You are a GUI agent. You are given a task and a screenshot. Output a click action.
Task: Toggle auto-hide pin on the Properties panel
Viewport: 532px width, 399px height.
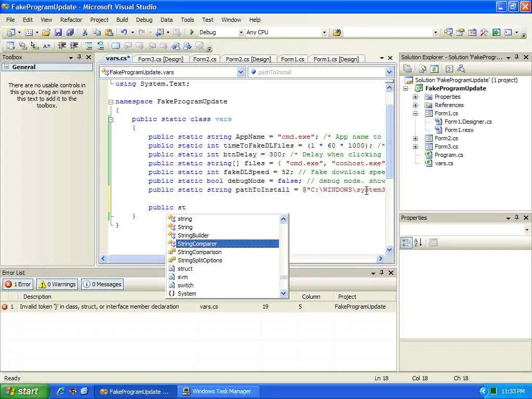coord(516,218)
